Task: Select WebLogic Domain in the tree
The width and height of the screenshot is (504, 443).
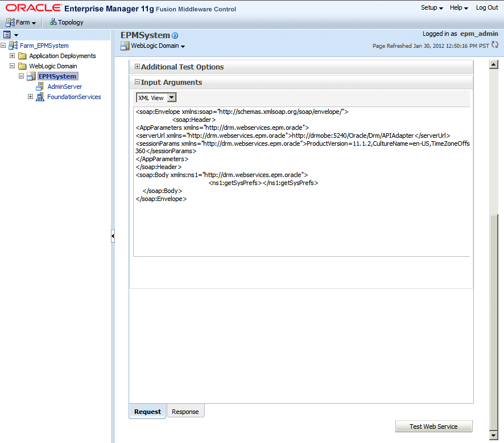Action: [53, 66]
